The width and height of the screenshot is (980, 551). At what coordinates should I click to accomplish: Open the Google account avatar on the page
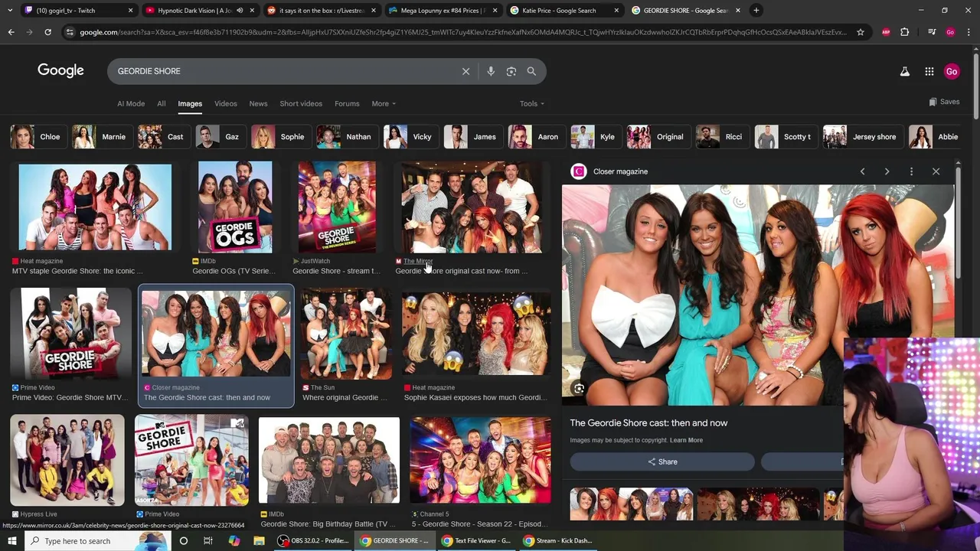pos(952,71)
